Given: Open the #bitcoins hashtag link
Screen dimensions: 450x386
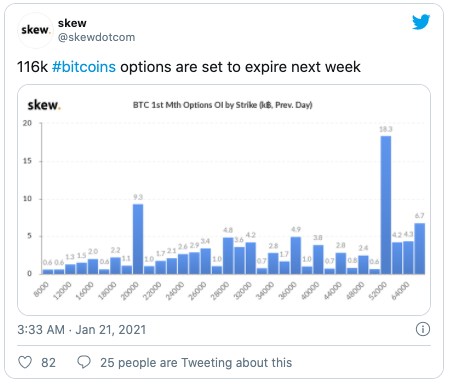Looking at the screenshot, I should tap(84, 67).
